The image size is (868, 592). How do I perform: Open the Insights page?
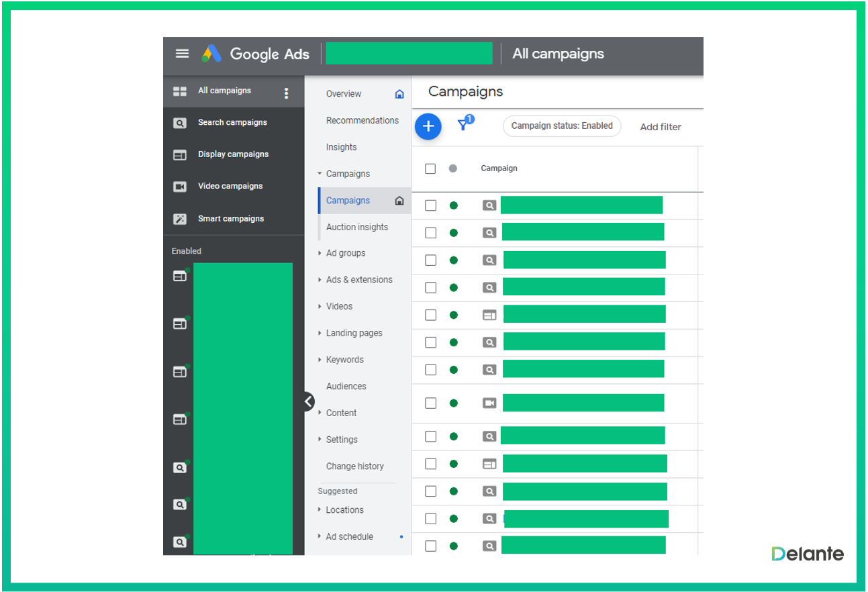tap(342, 148)
